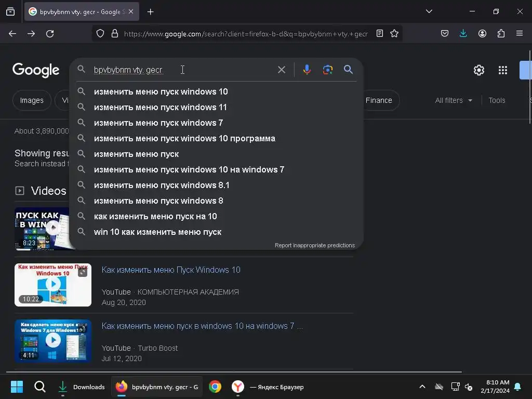This screenshot has width=532, height=399.
Task: Open a new tab with plus button
Action: click(x=150, y=12)
